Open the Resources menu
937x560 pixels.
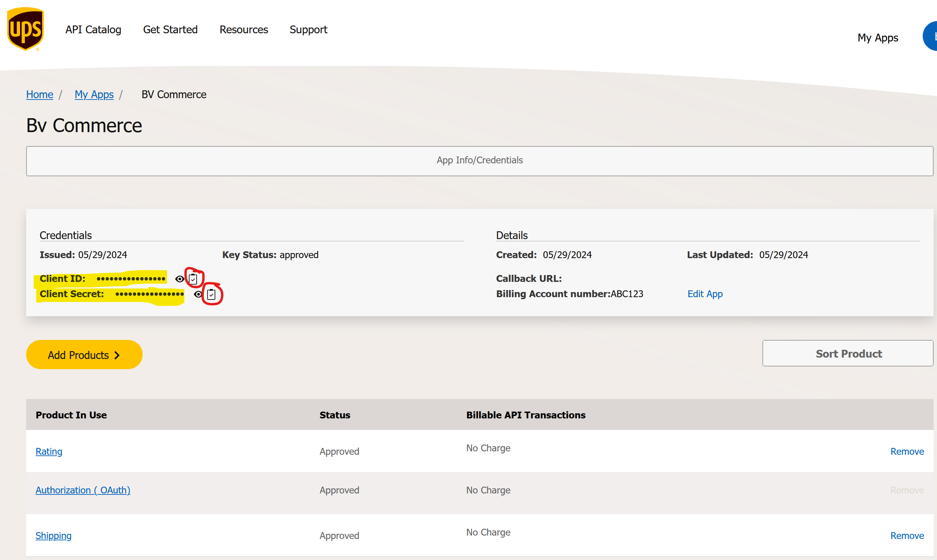(x=244, y=30)
